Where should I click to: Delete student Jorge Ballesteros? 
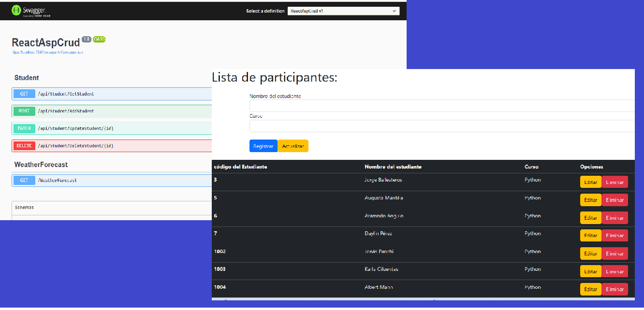click(x=615, y=182)
